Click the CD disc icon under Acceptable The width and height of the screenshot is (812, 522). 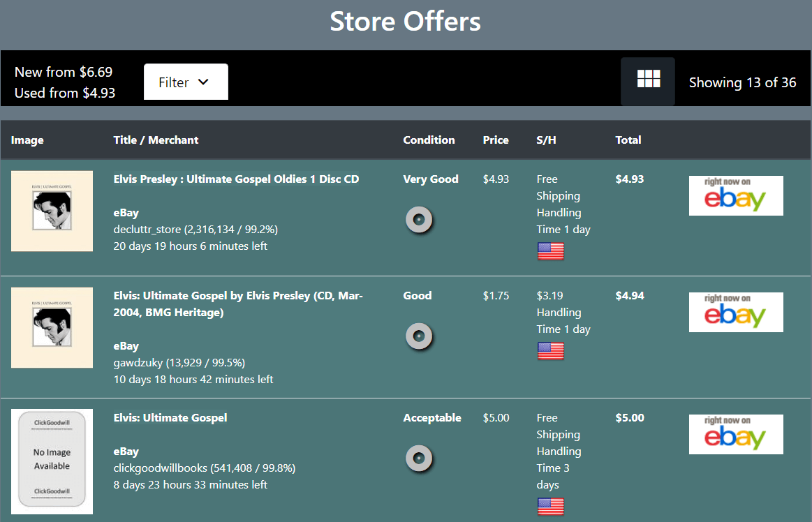click(419, 458)
